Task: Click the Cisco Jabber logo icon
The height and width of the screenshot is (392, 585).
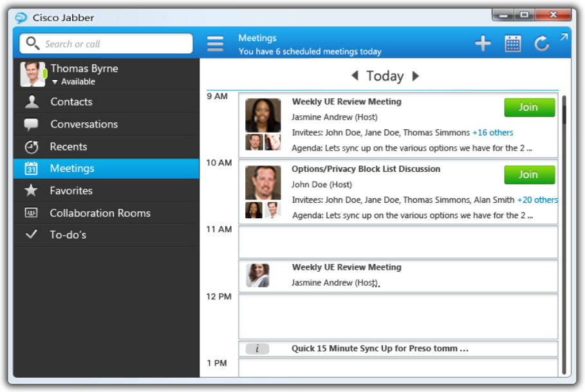Action: pos(21,17)
